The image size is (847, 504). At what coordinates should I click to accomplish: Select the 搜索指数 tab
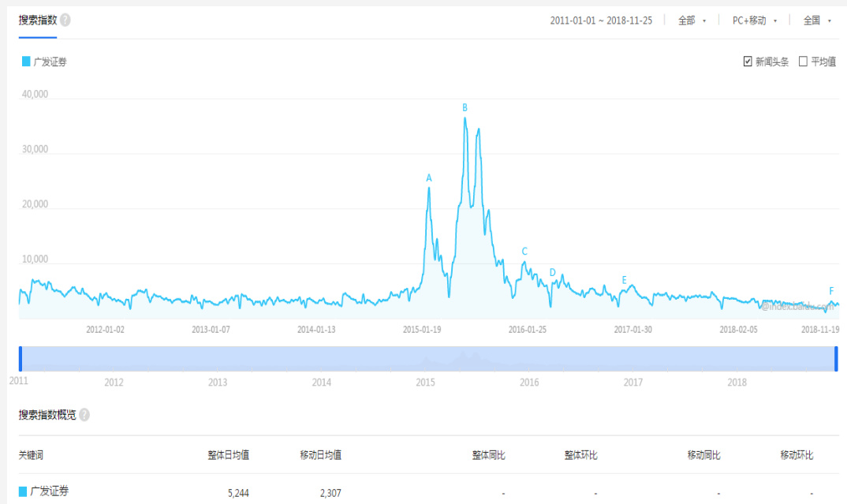pyautogui.click(x=37, y=20)
